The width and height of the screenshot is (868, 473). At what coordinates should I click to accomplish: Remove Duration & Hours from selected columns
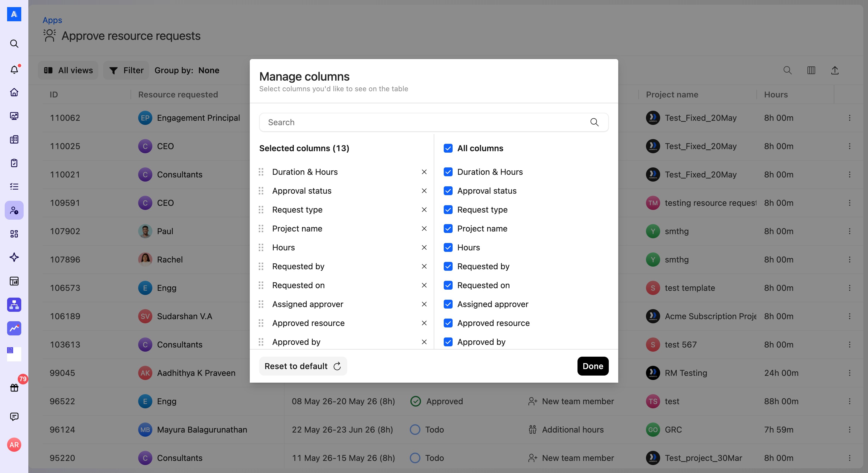coord(424,172)
